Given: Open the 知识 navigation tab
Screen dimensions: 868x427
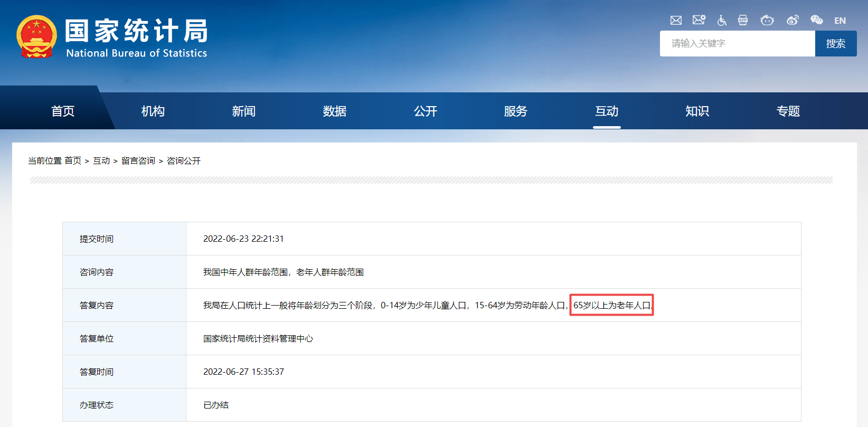Looking at the screenshot, I should point(697,111).
